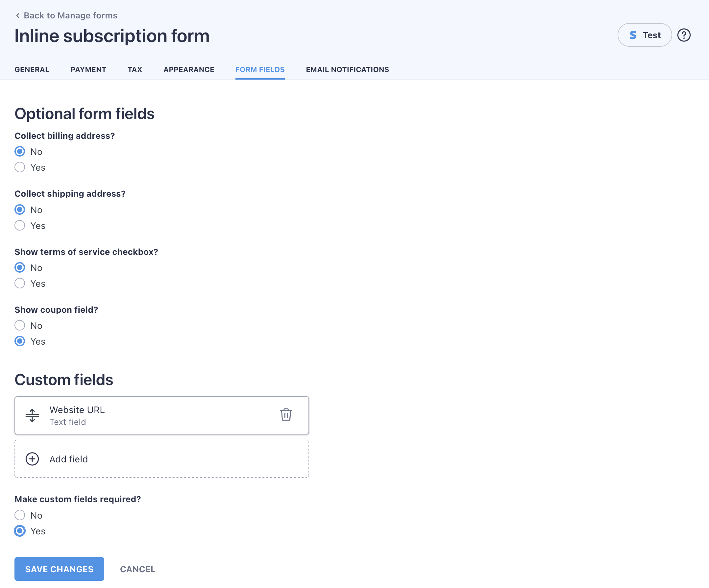Click the back chevron arrow icon
This screenshot has width=709, height=588.
[x=17, y=15]
